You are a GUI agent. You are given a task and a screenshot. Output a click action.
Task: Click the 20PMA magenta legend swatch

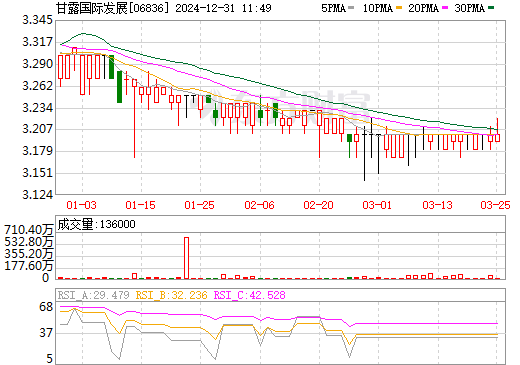point(445,8)
